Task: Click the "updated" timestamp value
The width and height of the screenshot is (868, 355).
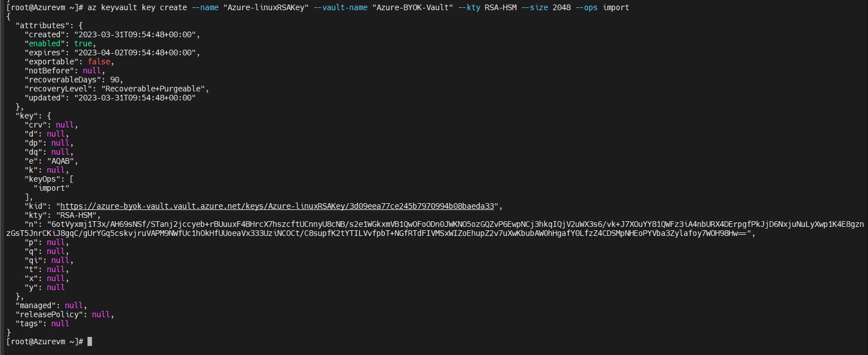Action: click(134, 98)
